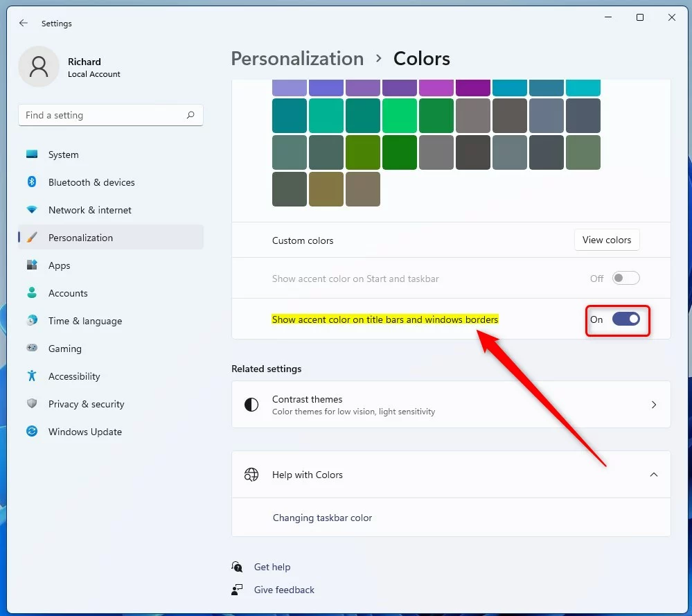Click the Accounts person icon
692x616 pixels.
[x=32, y=293]
